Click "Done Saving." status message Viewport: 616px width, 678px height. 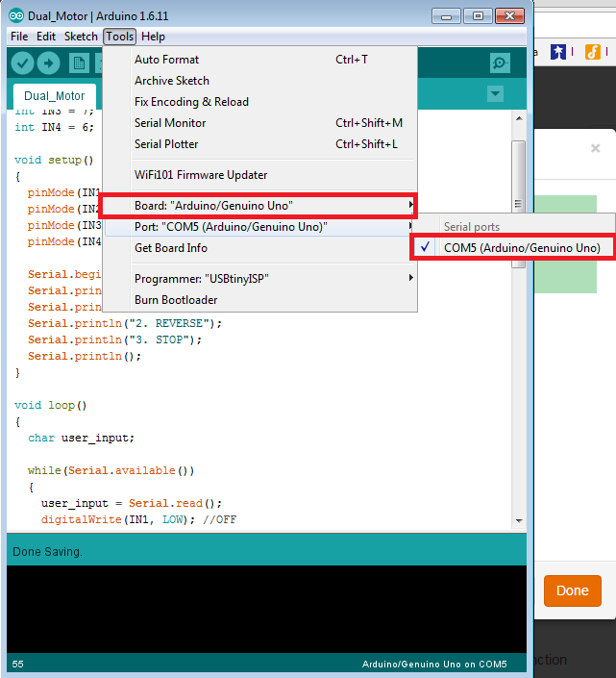click(47, 552)
